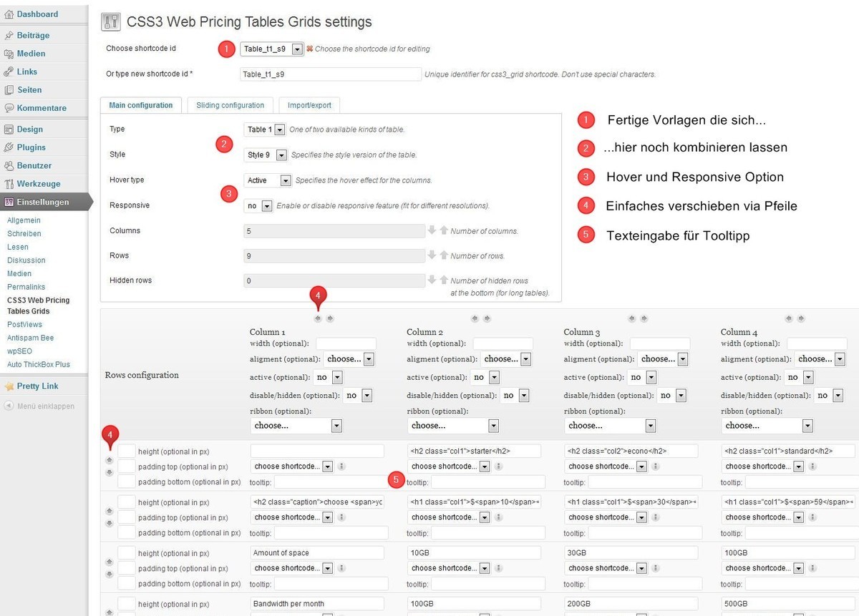The image size is (859, 616).
Task: Open the wpSEO settings link
Action: 19,351
